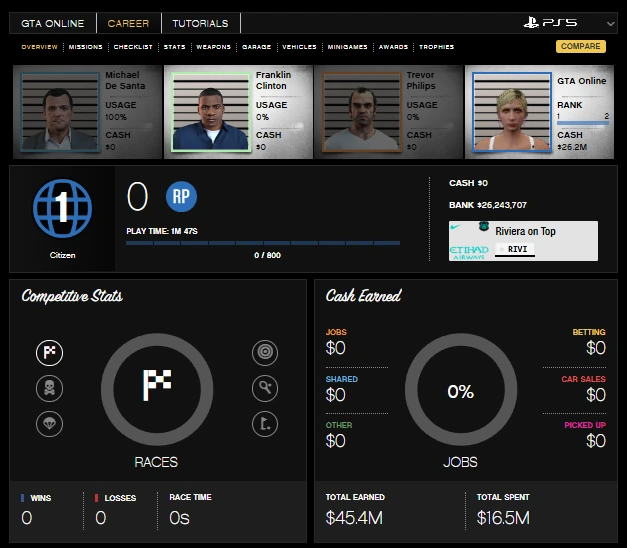The height and width of the screenshot is (548, 627).
Task: Select Franklin Clinton character card
Action: tap(238, 112)
